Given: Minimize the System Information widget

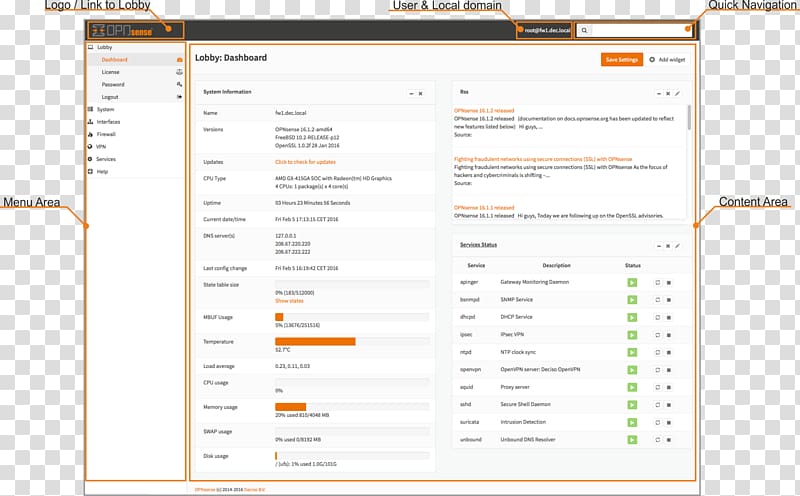Looking at the screenshot, I should tap(411, 94).
